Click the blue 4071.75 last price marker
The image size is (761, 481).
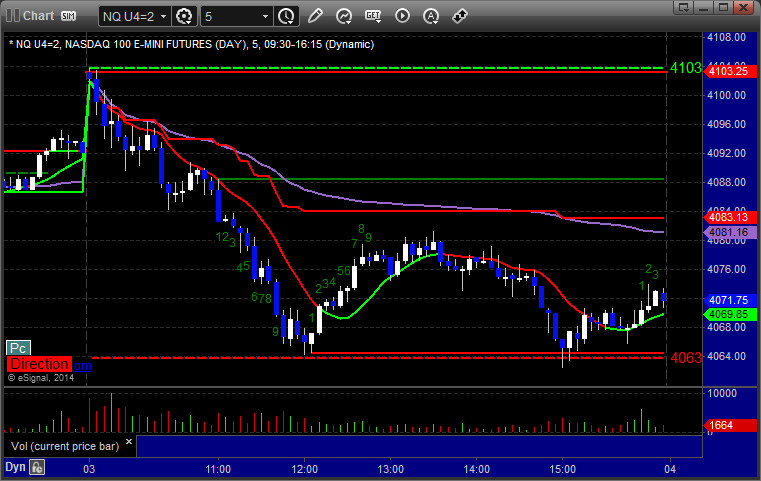729,300
